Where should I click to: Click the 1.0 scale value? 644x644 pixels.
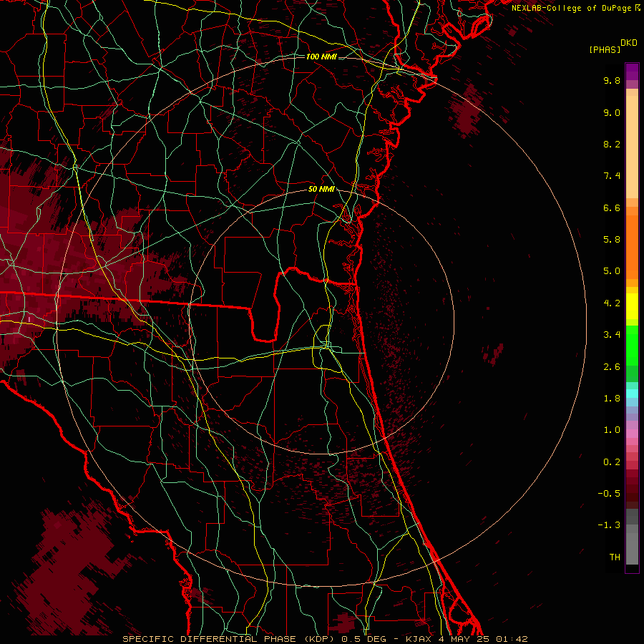(x=612, y=430)
